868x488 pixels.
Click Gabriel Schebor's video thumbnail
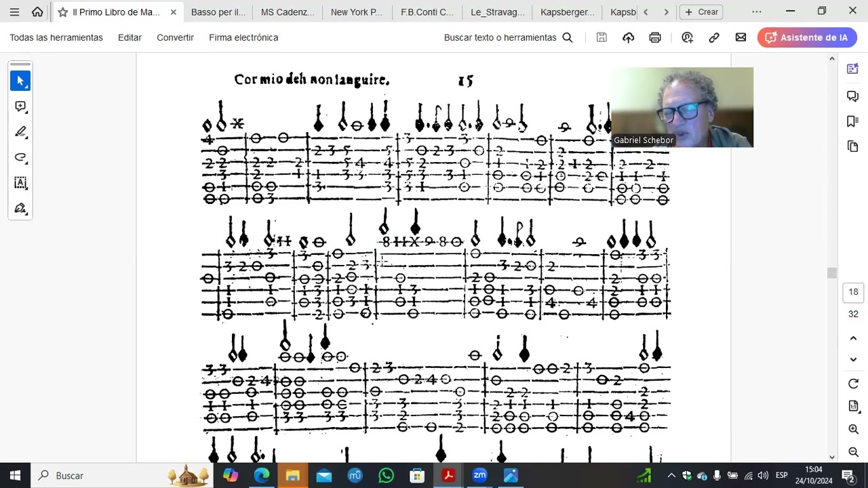(x=682, y=107)
